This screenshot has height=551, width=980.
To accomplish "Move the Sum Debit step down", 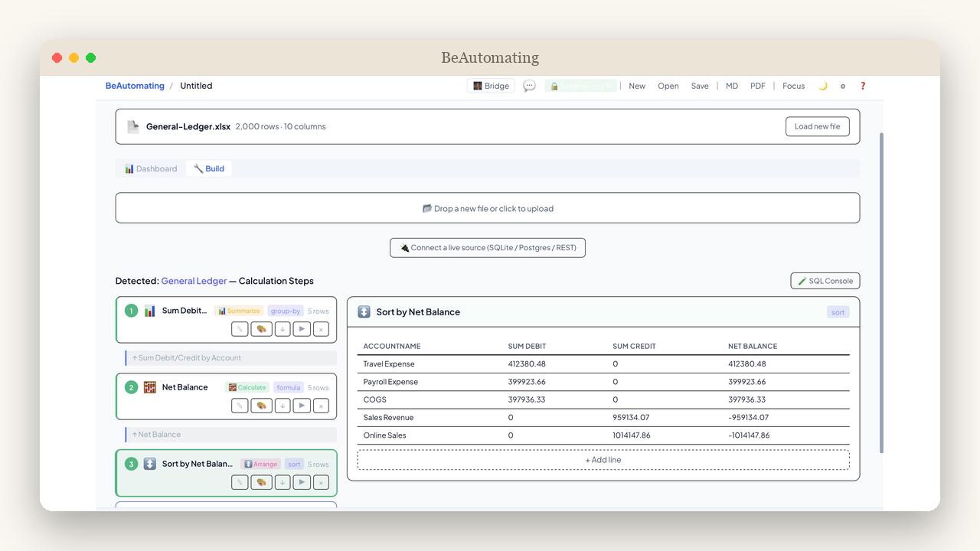I will tap(283, 329).
